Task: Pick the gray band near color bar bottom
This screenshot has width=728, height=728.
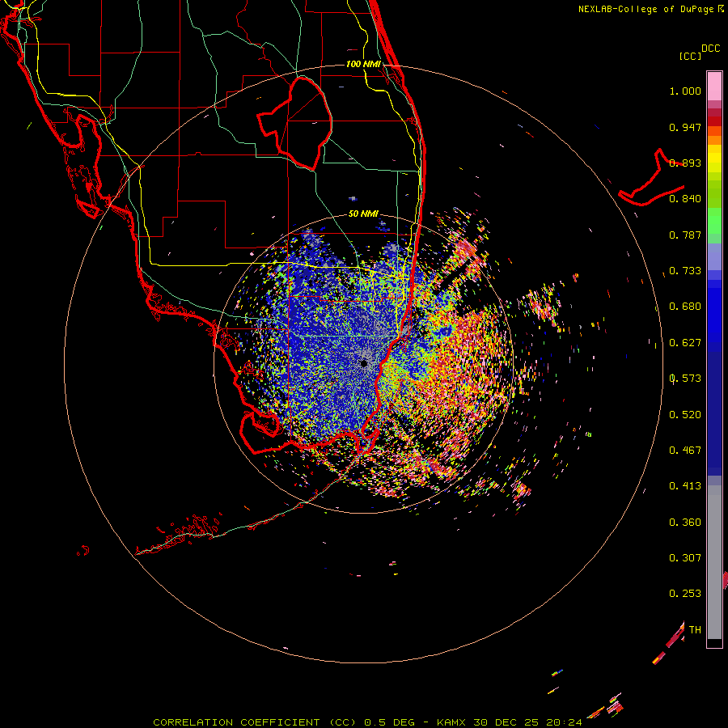Action: point(714,562)
